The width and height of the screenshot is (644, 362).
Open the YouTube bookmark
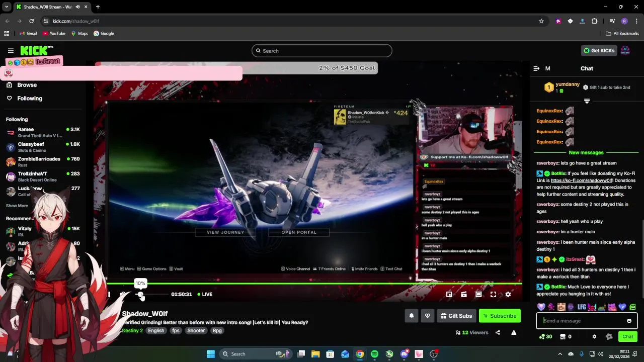pyautogui.click(x=54, y=34)
